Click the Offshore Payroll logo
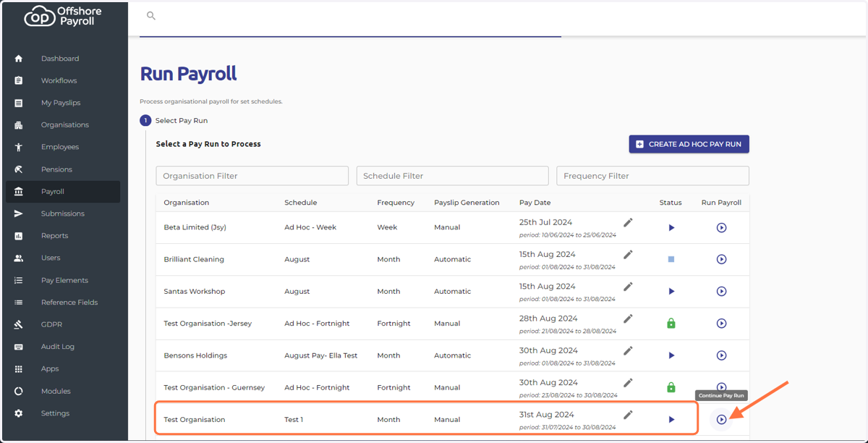This screenshot has width=868, height=443. pyautogui.click(x=64, y=17)
